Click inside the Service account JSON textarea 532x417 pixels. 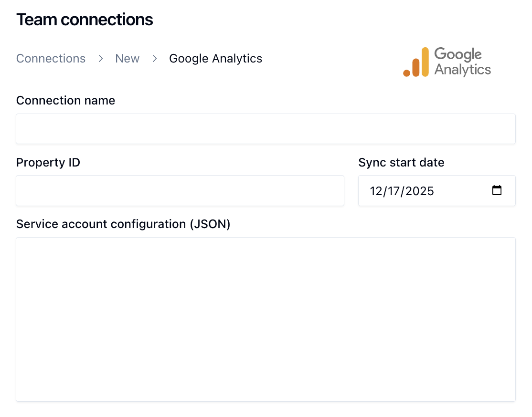(x=266, y=319)
